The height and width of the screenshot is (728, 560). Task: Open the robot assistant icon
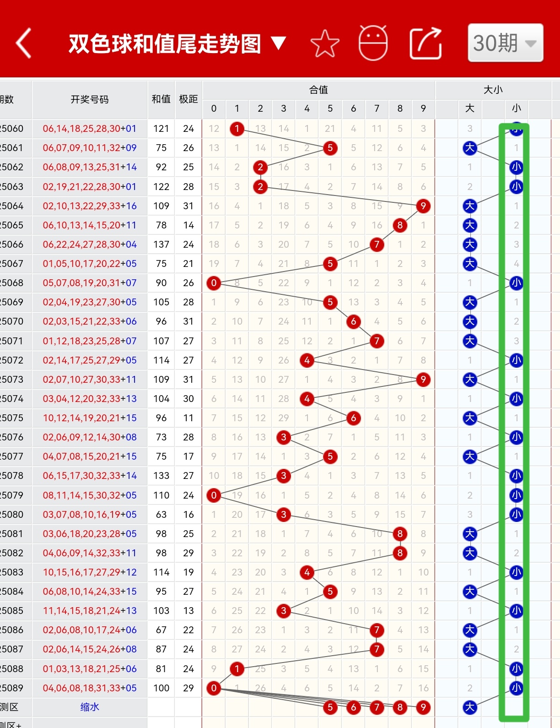point(373,43)
